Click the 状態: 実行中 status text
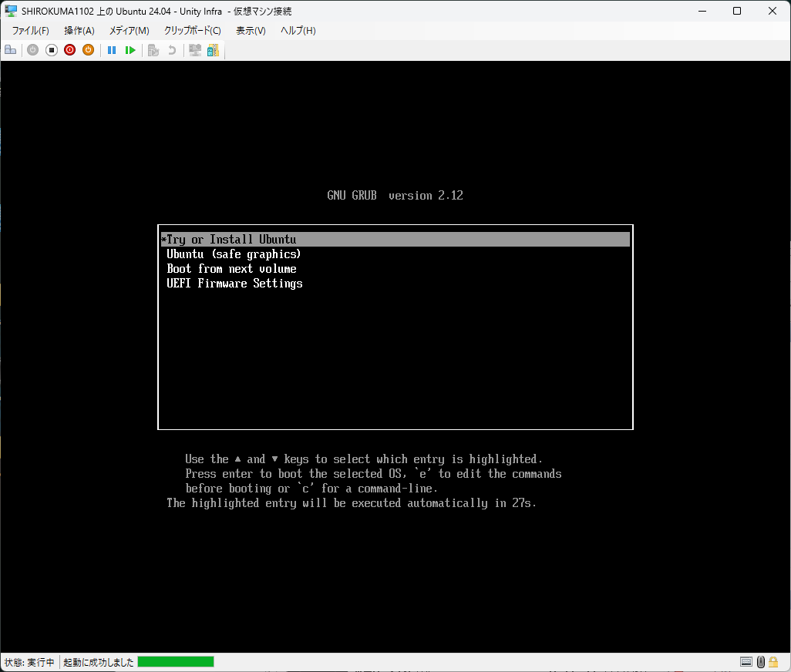Viewport: 791px width, 672px height. (x=29, y=662)
